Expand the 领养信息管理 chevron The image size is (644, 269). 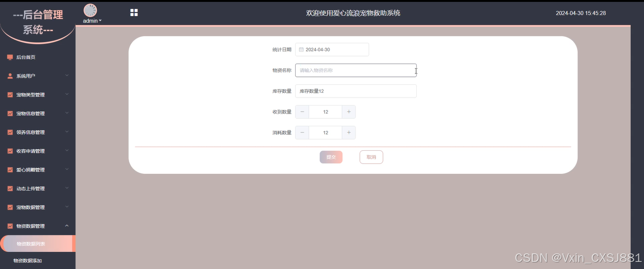click(67, 132)
